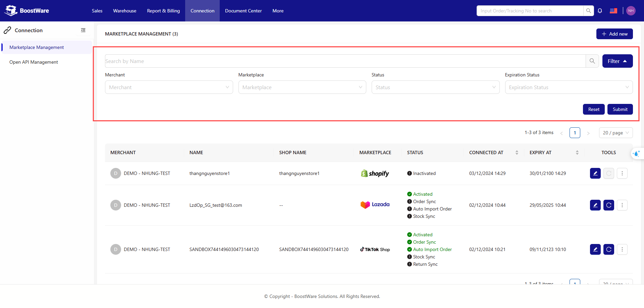The height and width of the screenshot is (308, 644).
Task: Select page 1 in pagination
Action: point(575,133)
